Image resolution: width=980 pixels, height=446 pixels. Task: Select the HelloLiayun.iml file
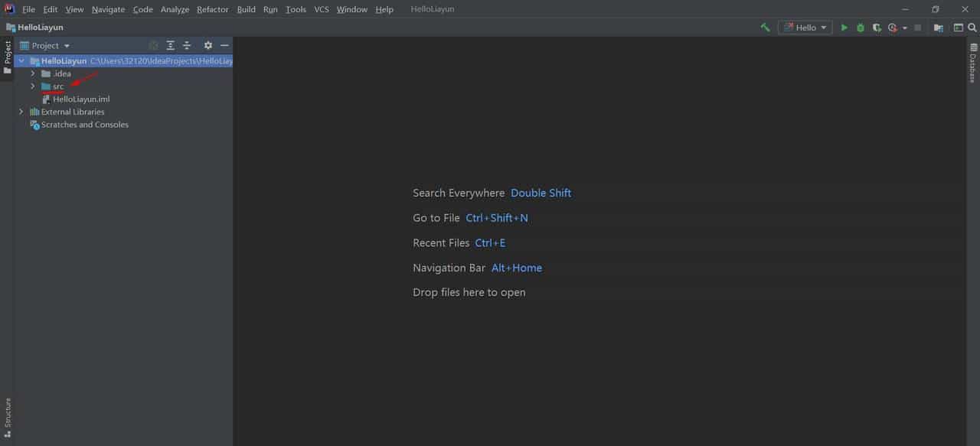tap(81, 99)
